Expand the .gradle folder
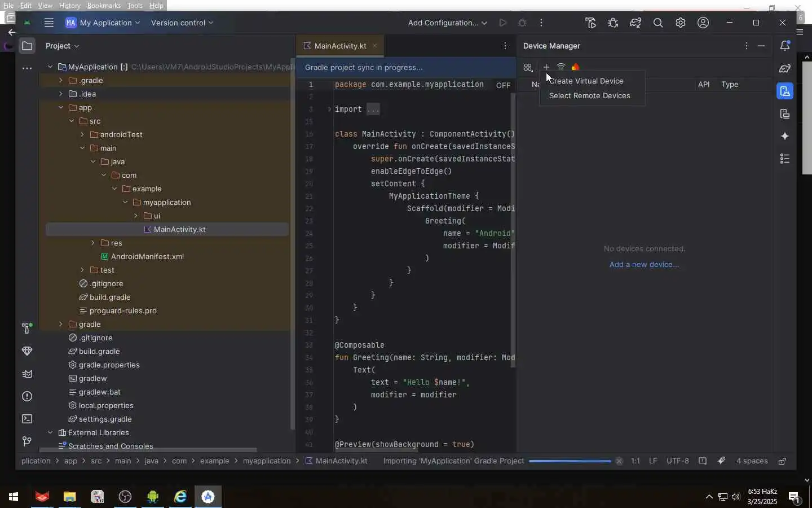This screenshot has width=812, height=508. [x=61, y=81]
